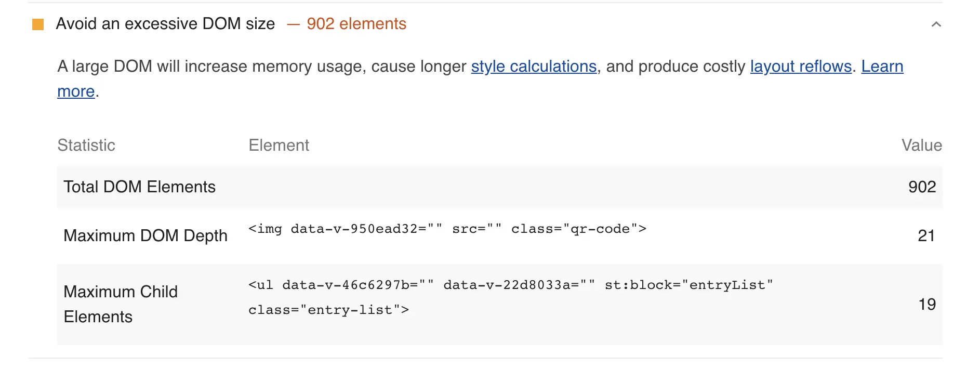Select the Value column header

[922, 145]
